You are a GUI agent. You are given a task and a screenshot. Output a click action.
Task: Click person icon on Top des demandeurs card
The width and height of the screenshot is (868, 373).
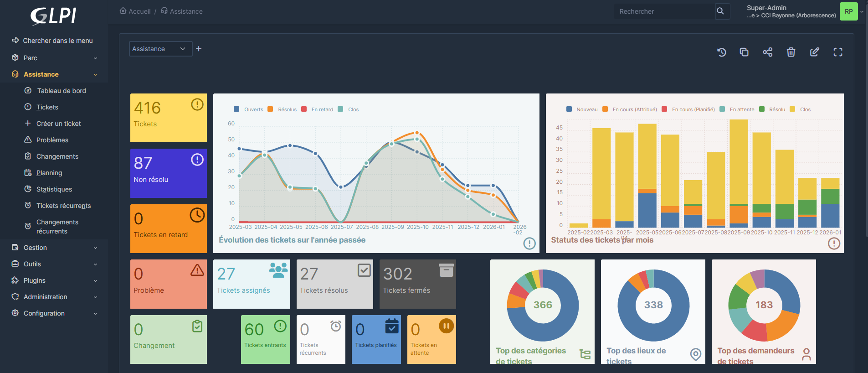click(806, 354)
